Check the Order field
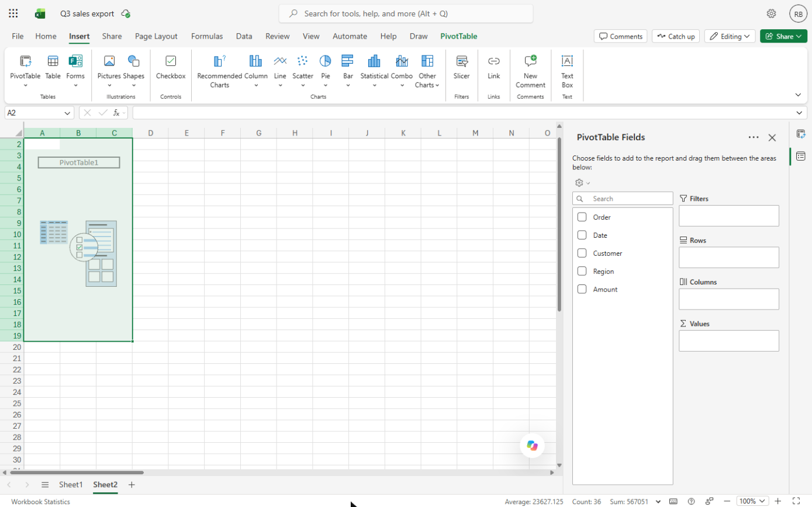 582,217
